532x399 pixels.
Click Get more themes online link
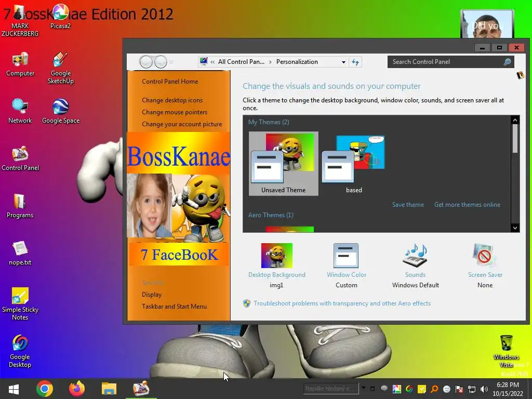click(x=467, y=205)
